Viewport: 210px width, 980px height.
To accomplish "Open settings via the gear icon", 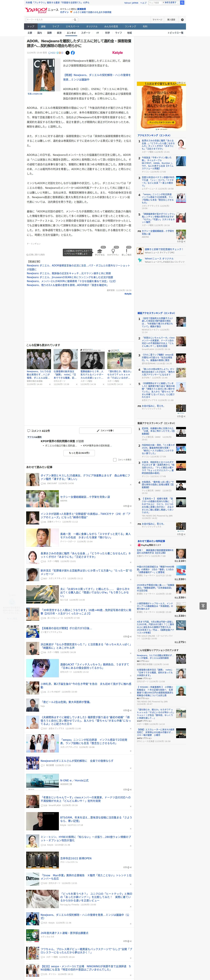I will (182, 20).
